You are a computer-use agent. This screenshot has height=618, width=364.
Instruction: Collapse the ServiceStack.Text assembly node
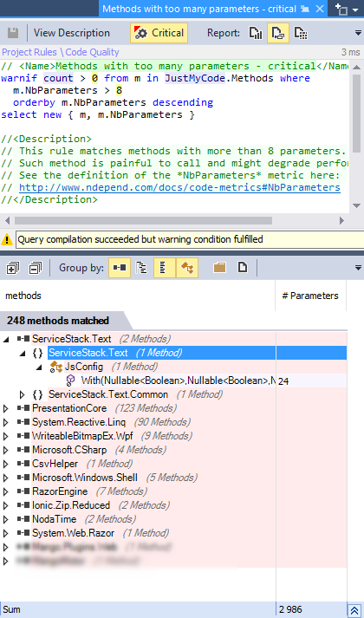tap(5, 339)
